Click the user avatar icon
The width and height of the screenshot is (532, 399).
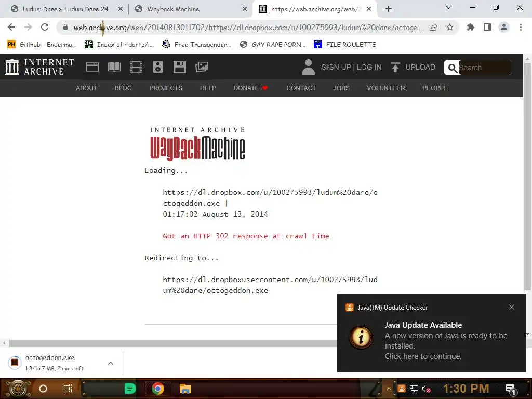[308, 67]
